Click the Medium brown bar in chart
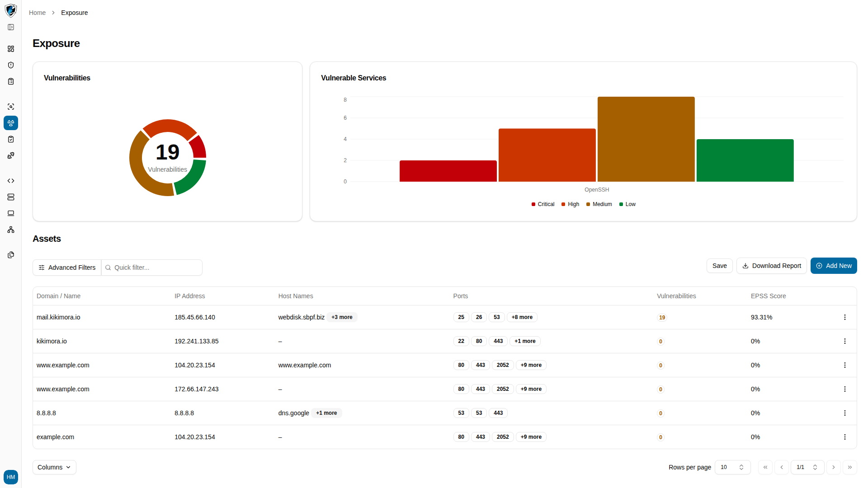This screenshot has height=488, width=868. pyautogui.click(x=646, y=139)
